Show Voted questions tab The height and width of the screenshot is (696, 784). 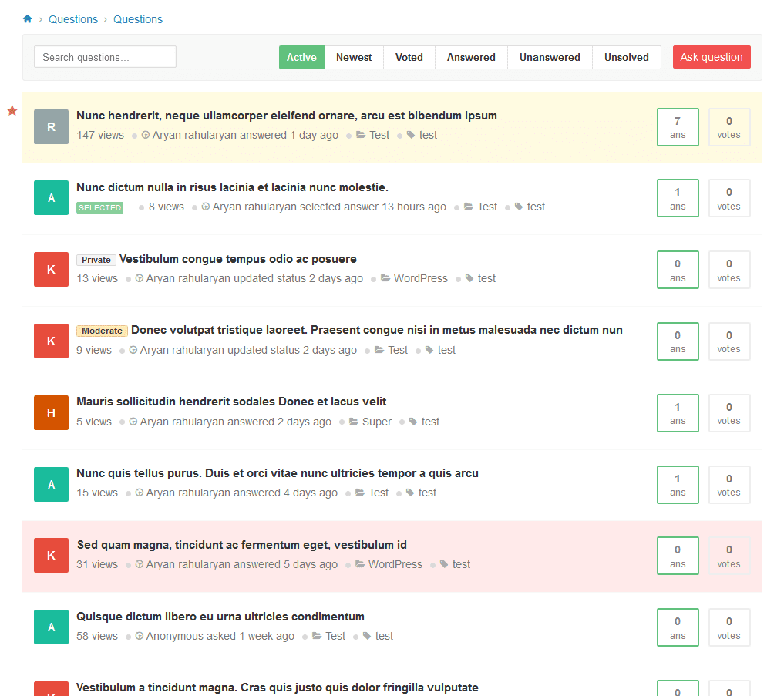(x=409, y=57)
